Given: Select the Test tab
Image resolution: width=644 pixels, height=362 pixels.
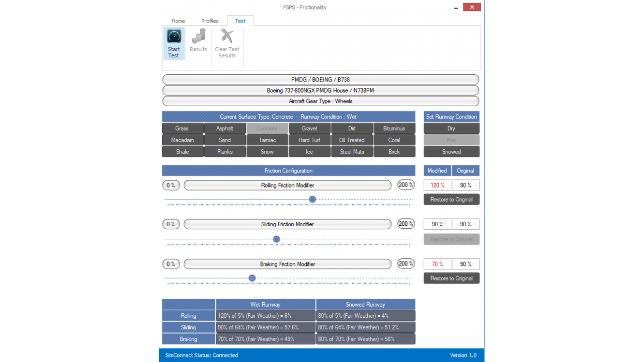Looking at the screenshot, I should [x=240, y=21].
